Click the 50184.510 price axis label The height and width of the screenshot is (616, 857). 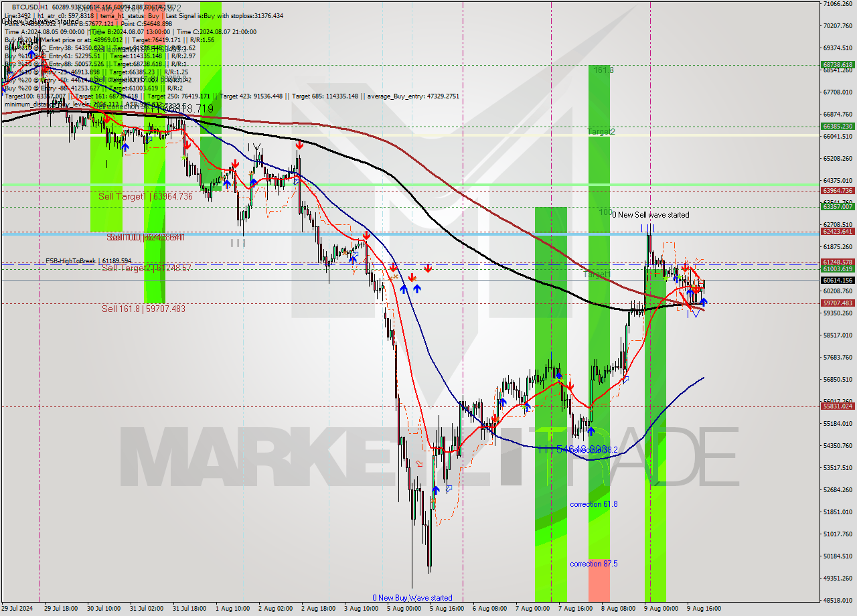click(838, 556)
